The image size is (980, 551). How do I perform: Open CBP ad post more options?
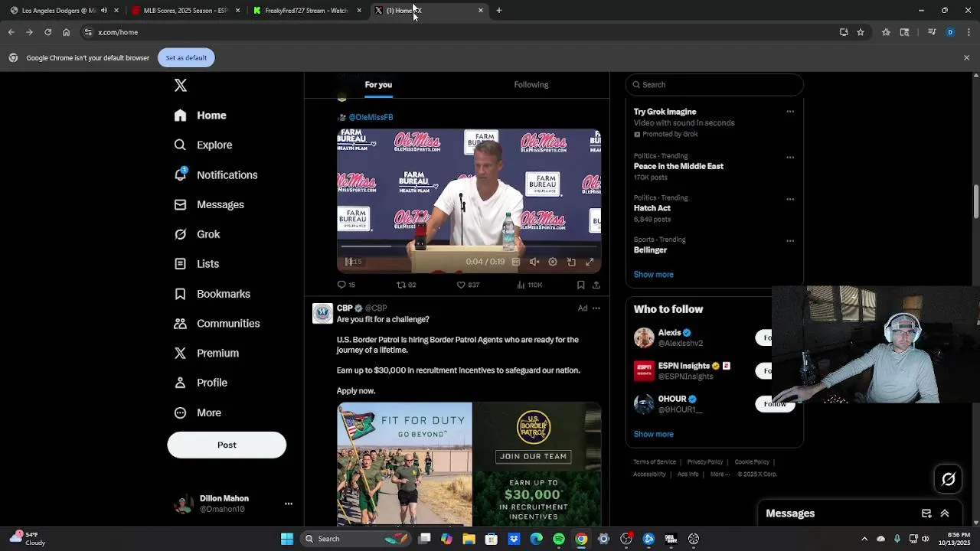596,308
